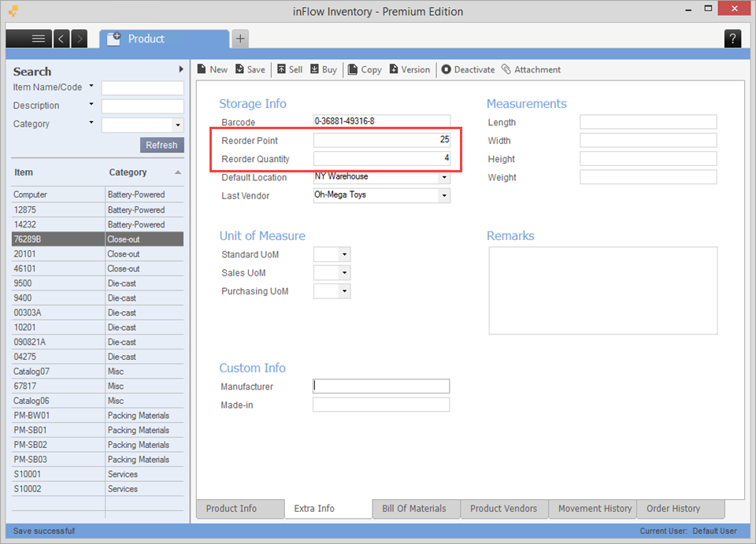
Task: Go forward with the right arrow button
Action: pos(80,39)
